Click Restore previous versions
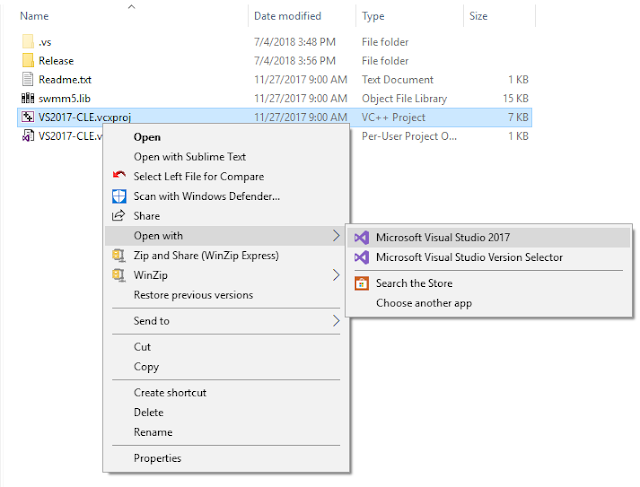 193,295
